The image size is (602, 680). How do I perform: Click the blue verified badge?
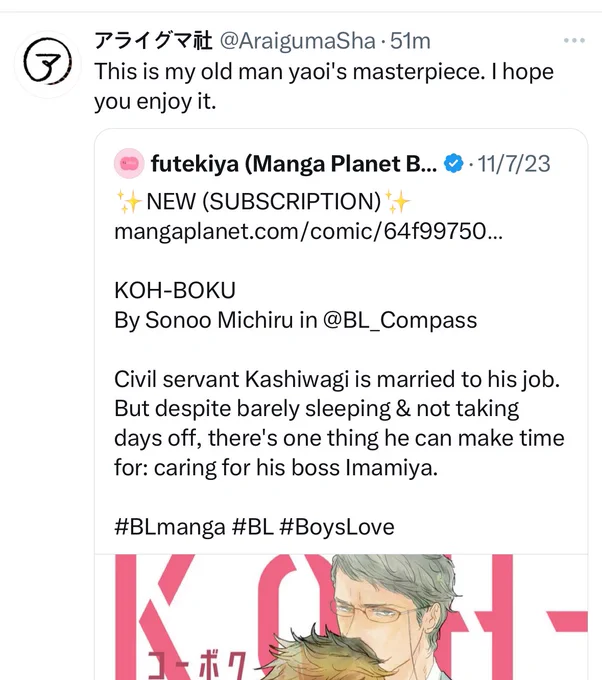454,164
